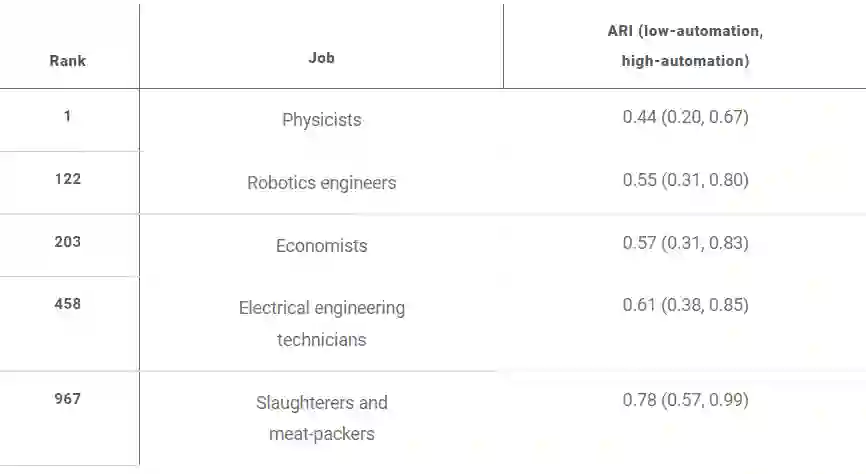Select rank 967 cell
This screenshot has width=866, height=474.
68,399
